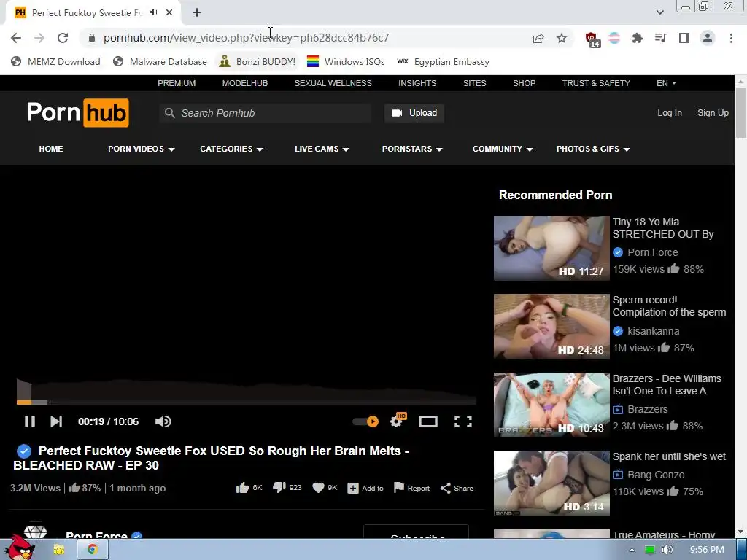Switch player to theater mode
The height and width of the screenshot is (560, 747).
coord(427,421)
